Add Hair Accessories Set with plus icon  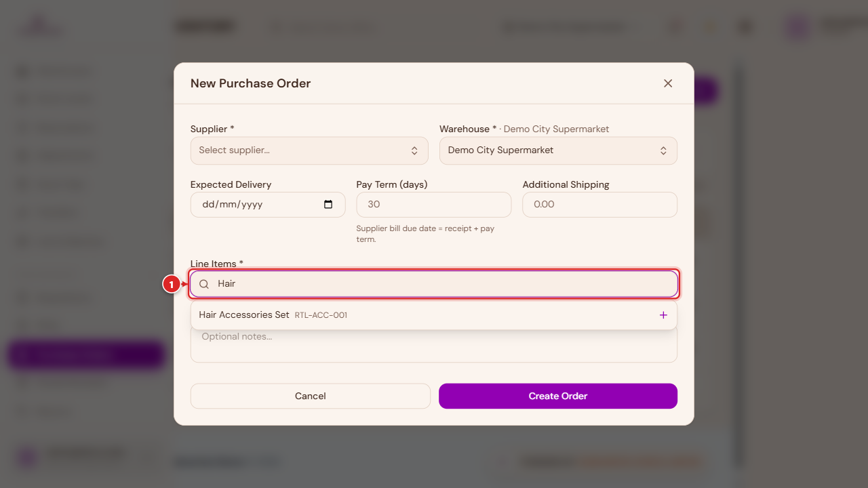click(663, 315)
